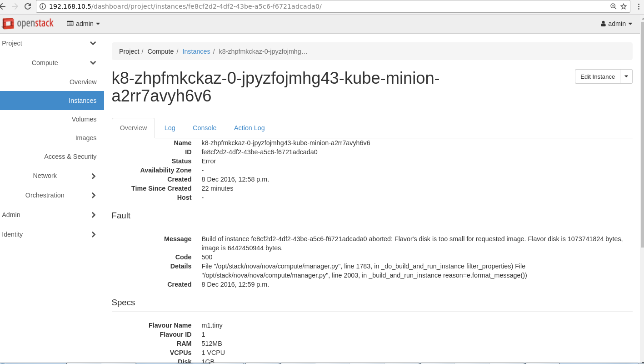Switch to the Log tab
Image resolution: width=644 pixels, height=364 pixels.
tap(170, 128)
